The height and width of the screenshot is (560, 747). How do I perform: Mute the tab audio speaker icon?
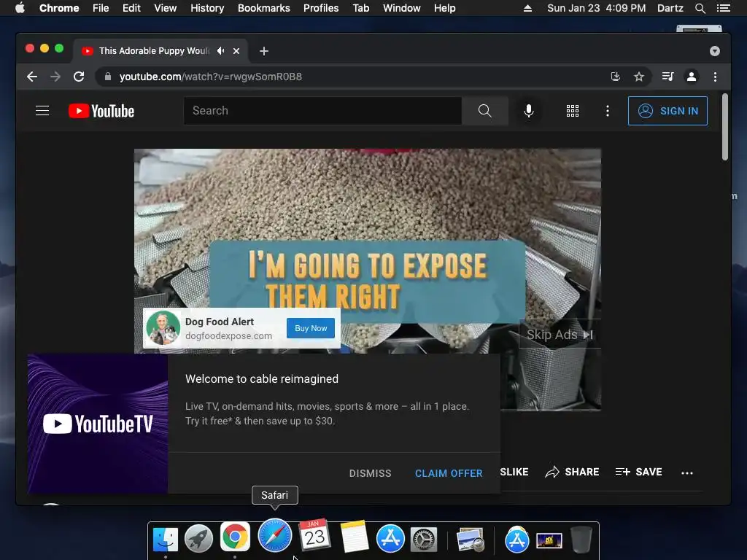[220, 50]
